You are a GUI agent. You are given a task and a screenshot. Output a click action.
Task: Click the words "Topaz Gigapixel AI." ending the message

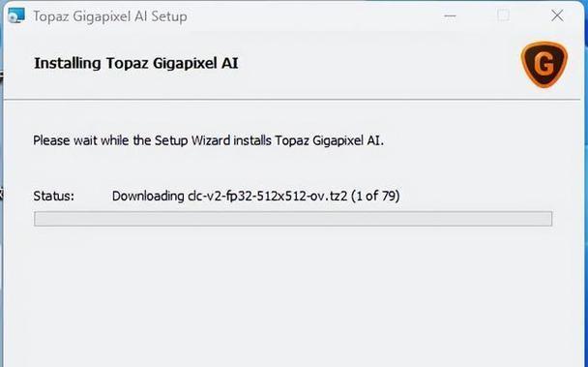(x=329, y=140)
